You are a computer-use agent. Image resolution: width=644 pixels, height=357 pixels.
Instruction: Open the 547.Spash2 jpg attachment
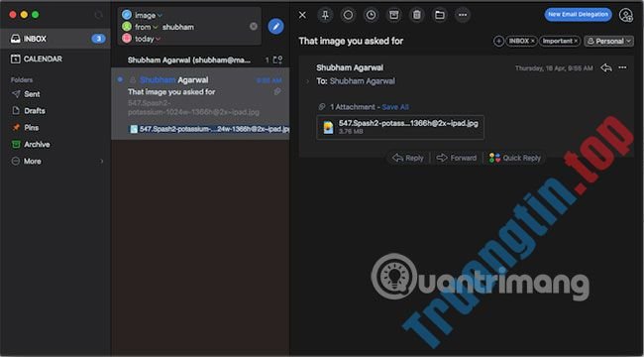click(x=400, y=127)
